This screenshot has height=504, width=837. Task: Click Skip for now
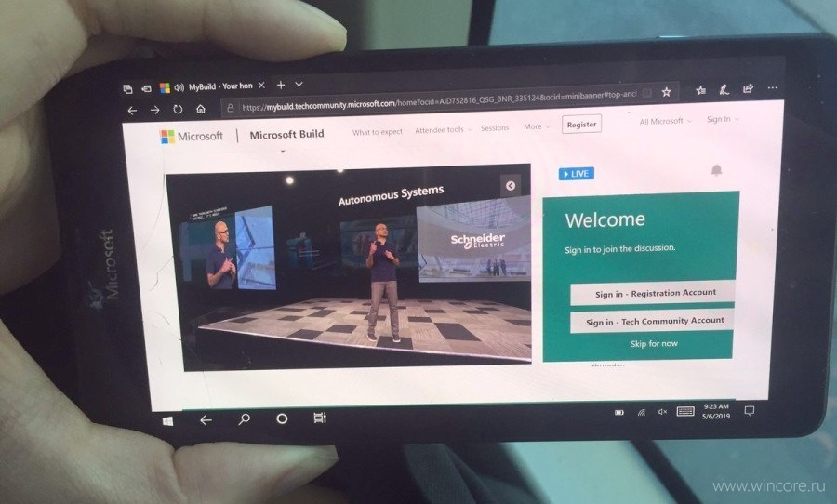pos(654,344)
